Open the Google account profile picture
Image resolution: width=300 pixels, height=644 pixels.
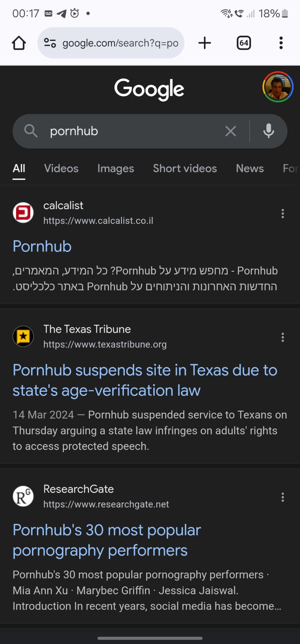(278, 87)
